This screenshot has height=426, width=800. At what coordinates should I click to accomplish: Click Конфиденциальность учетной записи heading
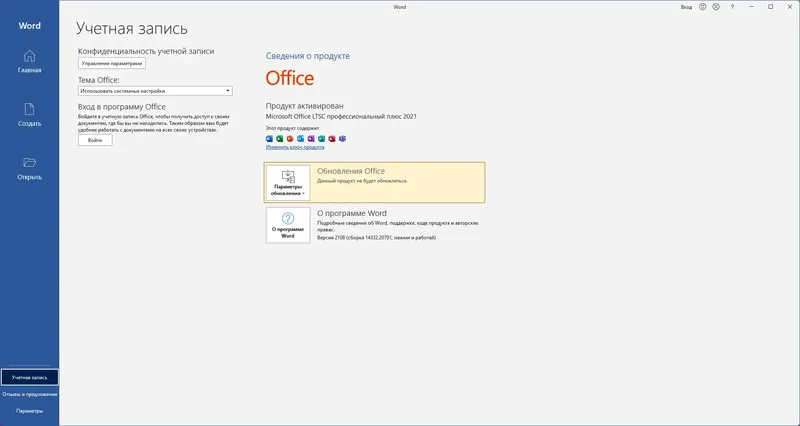(146, 51)
